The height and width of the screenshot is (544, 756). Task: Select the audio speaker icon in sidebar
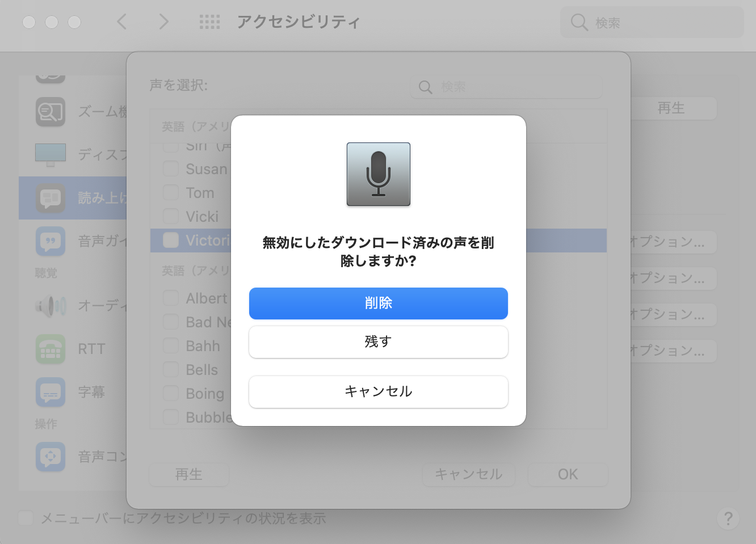51,306
